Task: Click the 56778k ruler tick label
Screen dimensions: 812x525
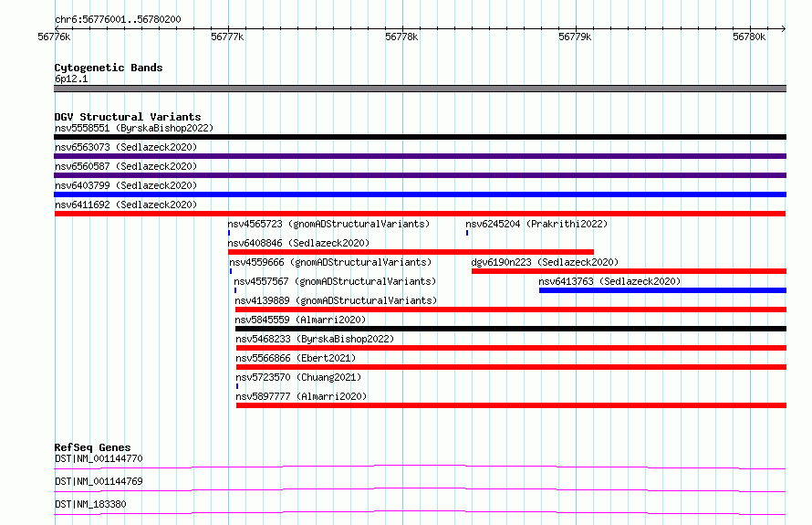Action: pos(401,37)
